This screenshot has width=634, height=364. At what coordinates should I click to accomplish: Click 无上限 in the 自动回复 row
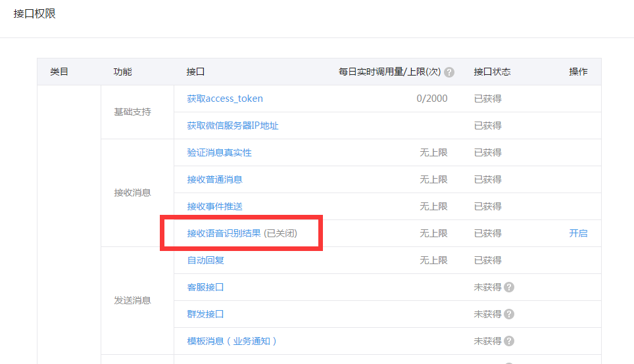[433, 260]
